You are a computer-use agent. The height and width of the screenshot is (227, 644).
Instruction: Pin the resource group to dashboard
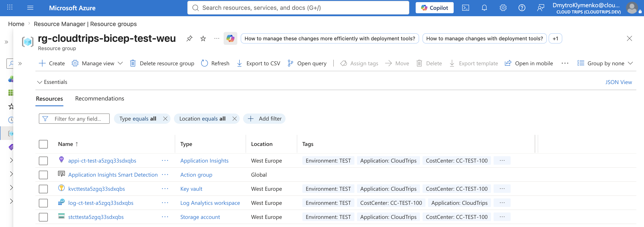coord(189,38)
